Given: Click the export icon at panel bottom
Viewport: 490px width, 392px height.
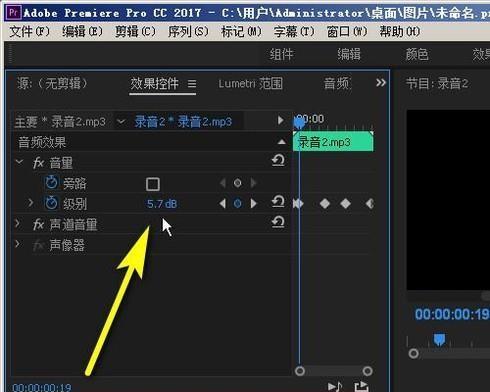Looking at the screenshot, I should point(361,387).
